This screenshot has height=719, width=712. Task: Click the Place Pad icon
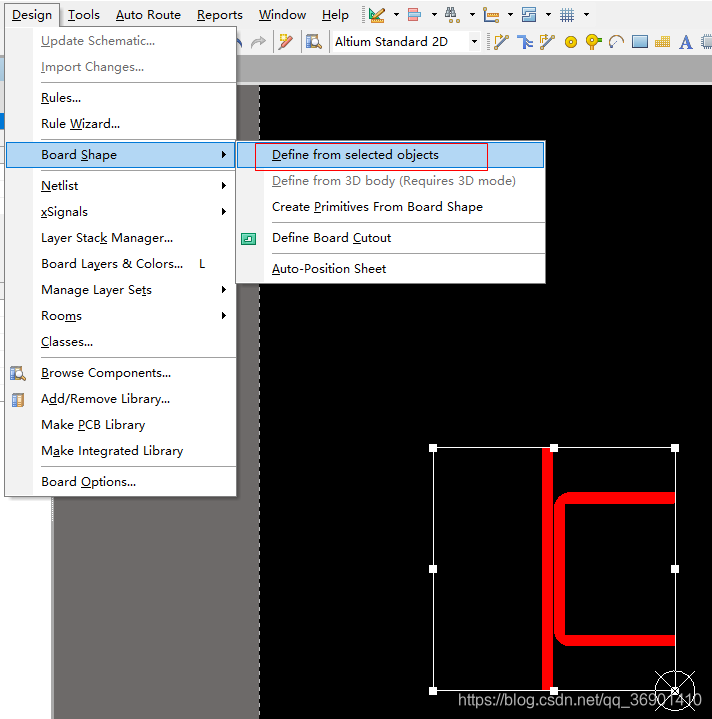[571, 42]
